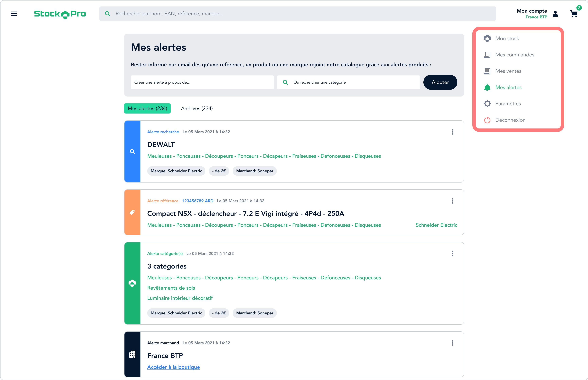The width and height of the screenshot is (588, 380).
Task: Click Meuleuses categories line under 3 catégories
Action: [x=264, y=278]
